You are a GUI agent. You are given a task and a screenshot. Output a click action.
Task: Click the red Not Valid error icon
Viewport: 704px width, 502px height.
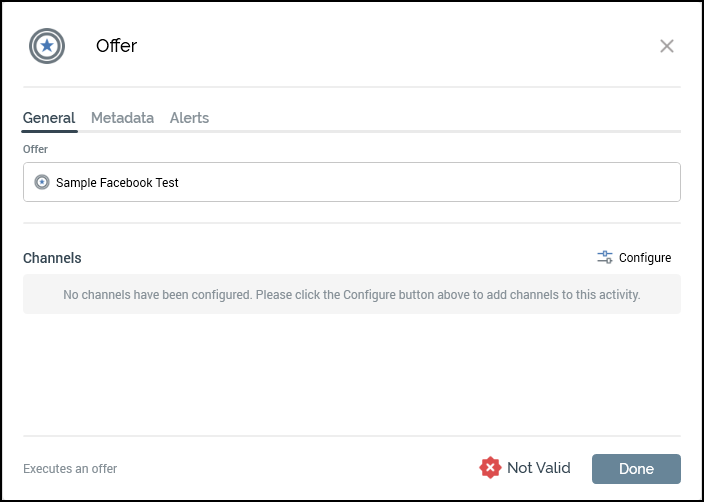(x=490, y=468)
